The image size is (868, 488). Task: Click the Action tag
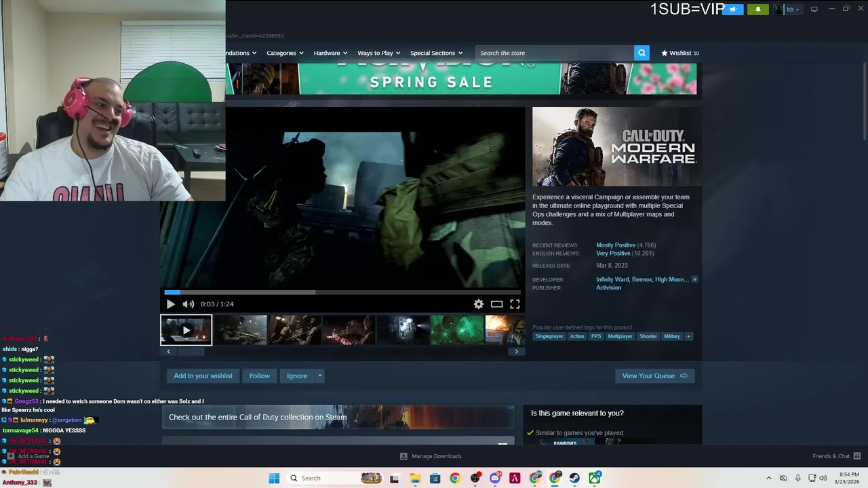(x=577, y=336)
